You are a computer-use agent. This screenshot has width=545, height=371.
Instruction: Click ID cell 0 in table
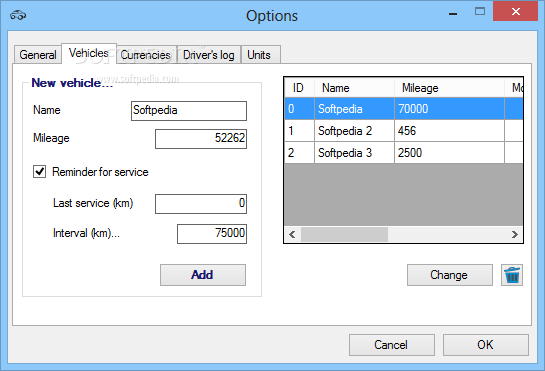(x=299, y=109)
